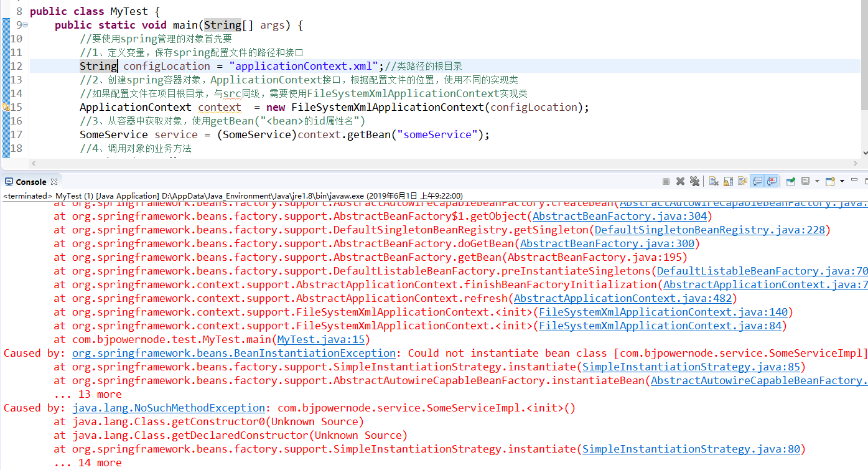Screen dimensions: 868x470
Task: Click SomeServiceImpl.<init>() error message text
Action: point(426,408)
